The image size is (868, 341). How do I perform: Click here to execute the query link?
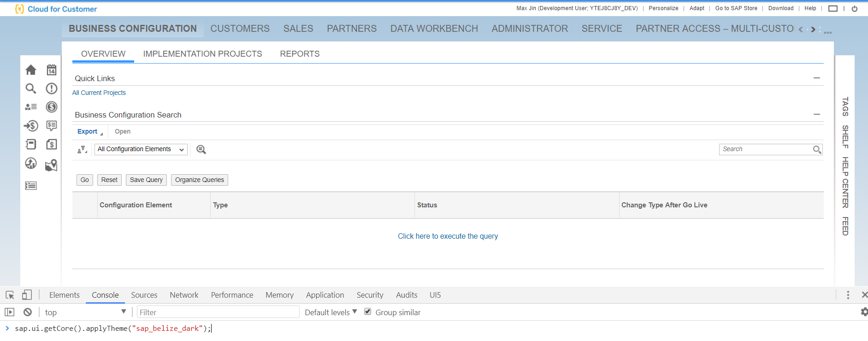click(x=448, y=236)
